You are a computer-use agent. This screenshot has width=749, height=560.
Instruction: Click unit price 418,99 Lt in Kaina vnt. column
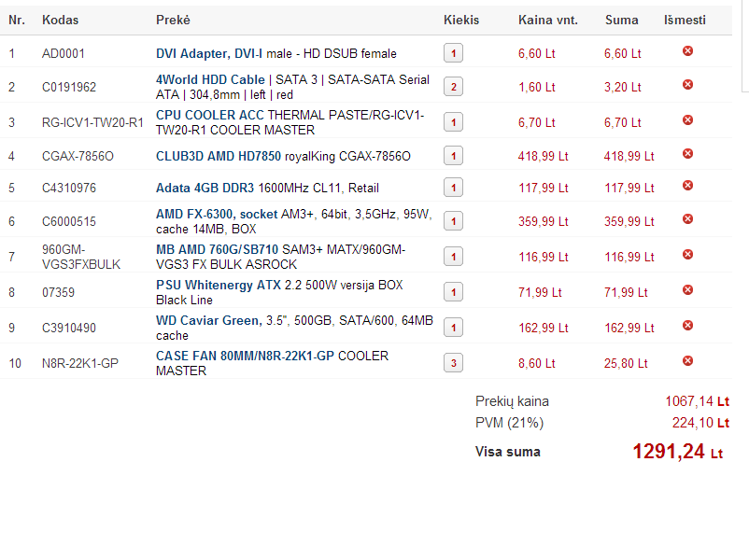(x=544, y=156)
